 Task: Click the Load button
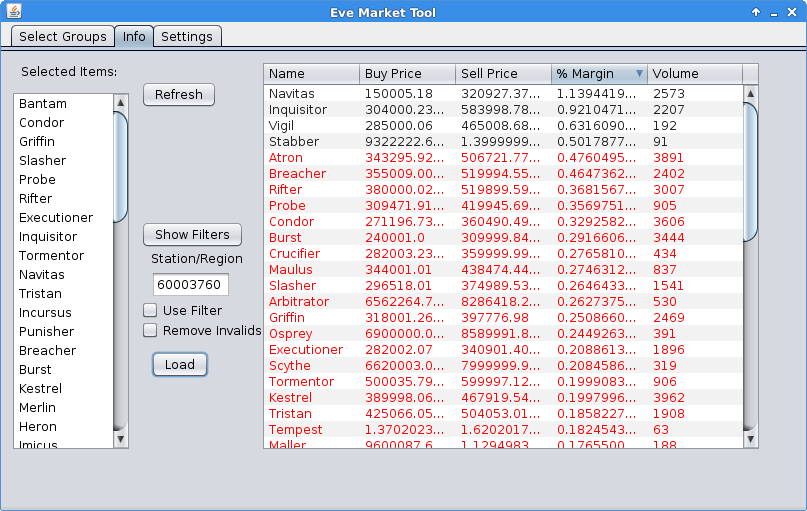(x=180, y=364)
